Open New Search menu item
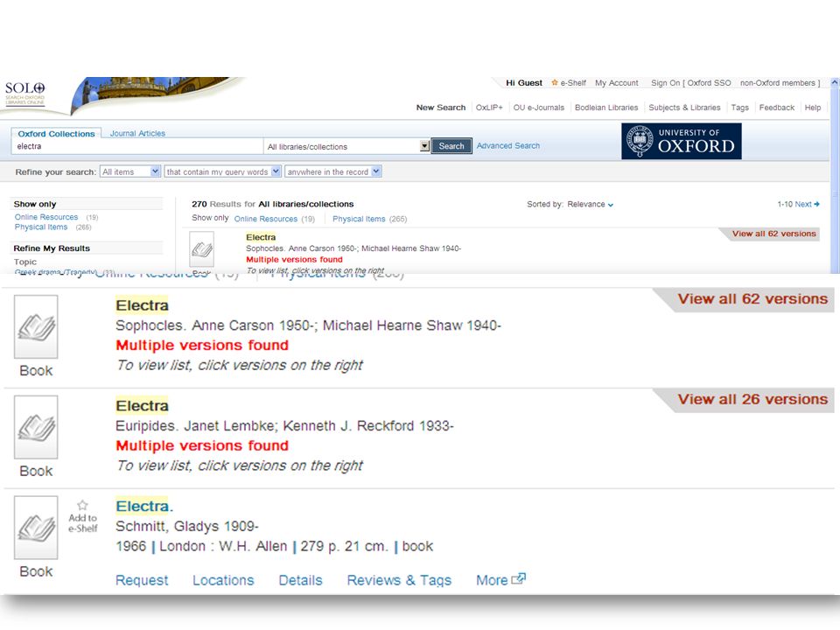The image size is (840, 630). (x=441, y=107)
